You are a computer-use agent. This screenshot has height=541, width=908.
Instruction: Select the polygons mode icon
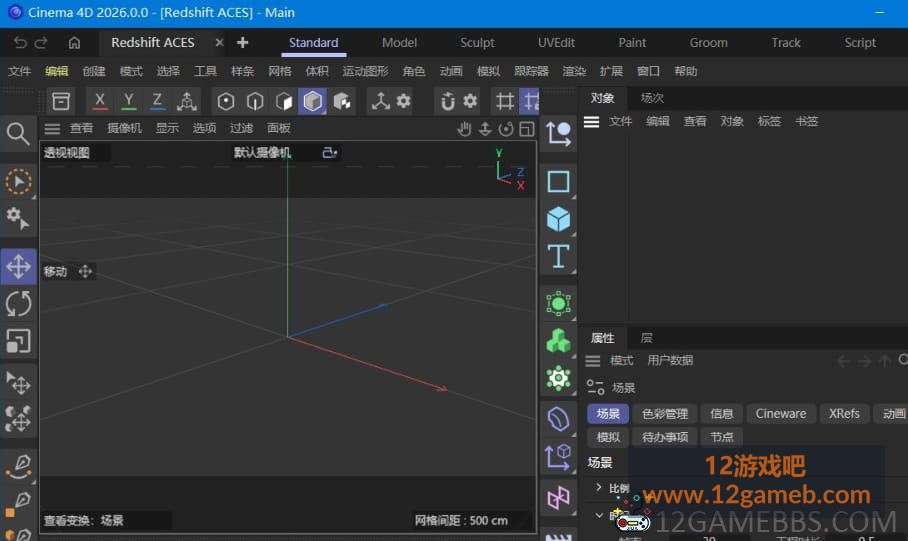tap(284, 102)
